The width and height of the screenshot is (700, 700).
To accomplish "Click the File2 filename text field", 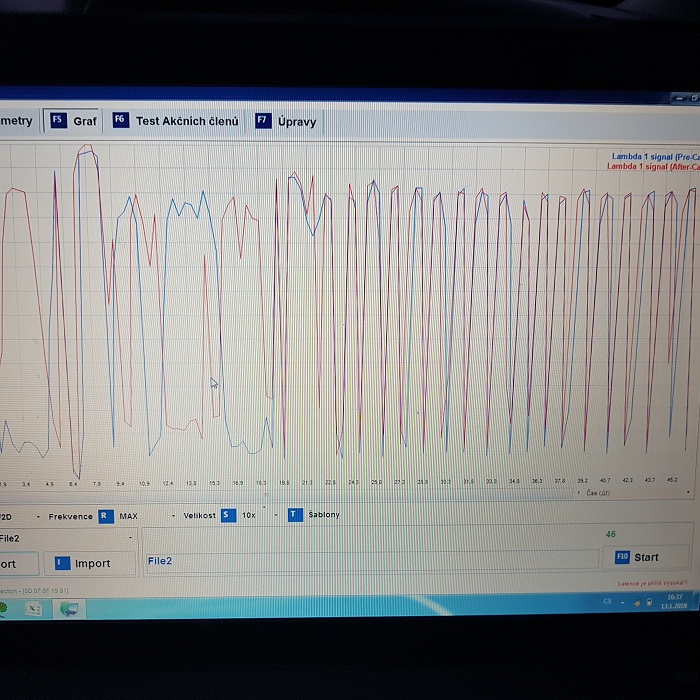I will [370, 561].
